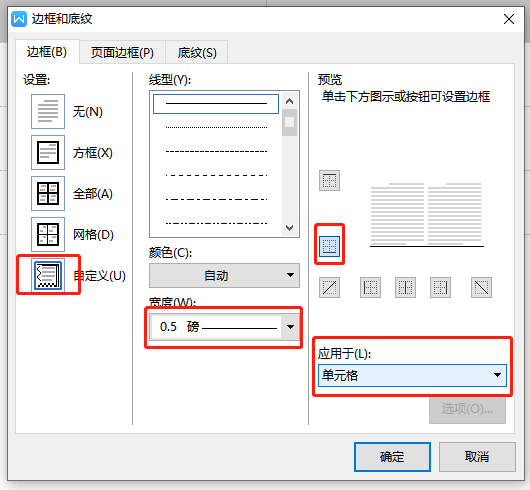
Task: Select the 无(N) no-border setting icon
Action: click(x=48, y=112)
